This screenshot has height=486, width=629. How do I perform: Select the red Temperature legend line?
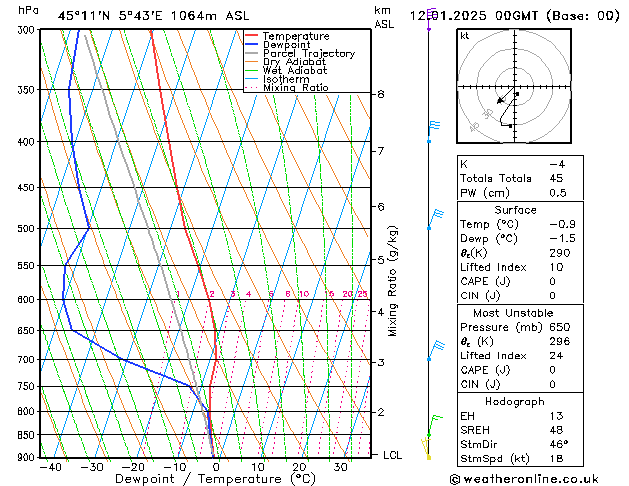coord(251,36)
